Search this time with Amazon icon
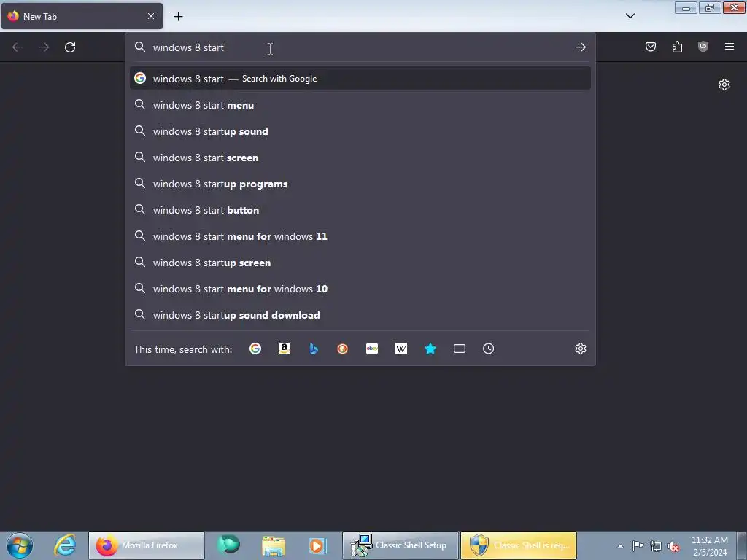This screenshot has width=747, height=560. tap(285, 349)
